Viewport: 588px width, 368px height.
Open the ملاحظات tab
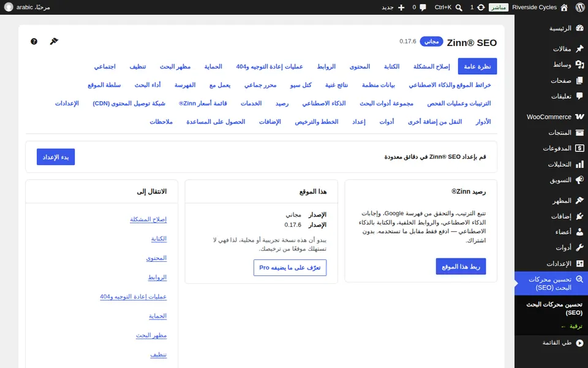pos(161,121)
